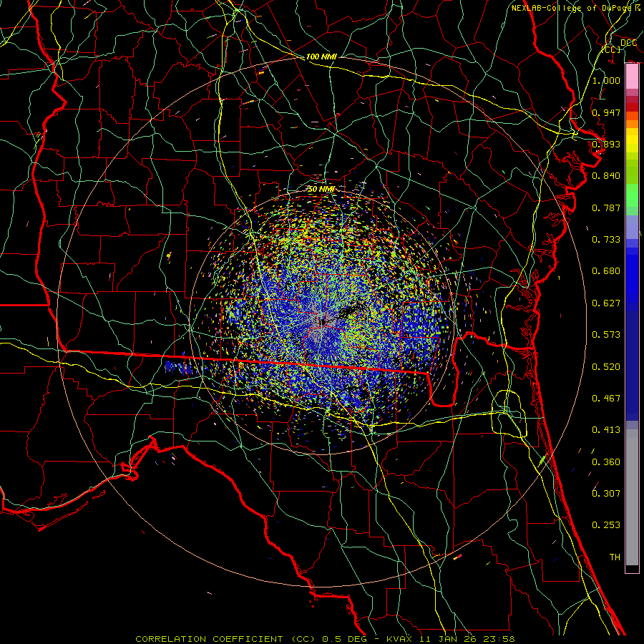Select the 0.307 scale value label
This screenshot has width=644, height=644.
[606, 493]
